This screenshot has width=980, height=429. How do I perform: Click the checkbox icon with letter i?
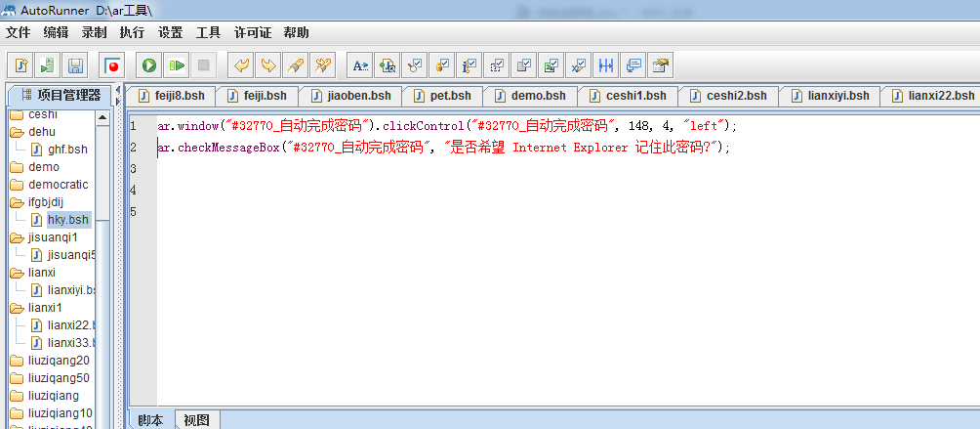click(x=470, y=64)
